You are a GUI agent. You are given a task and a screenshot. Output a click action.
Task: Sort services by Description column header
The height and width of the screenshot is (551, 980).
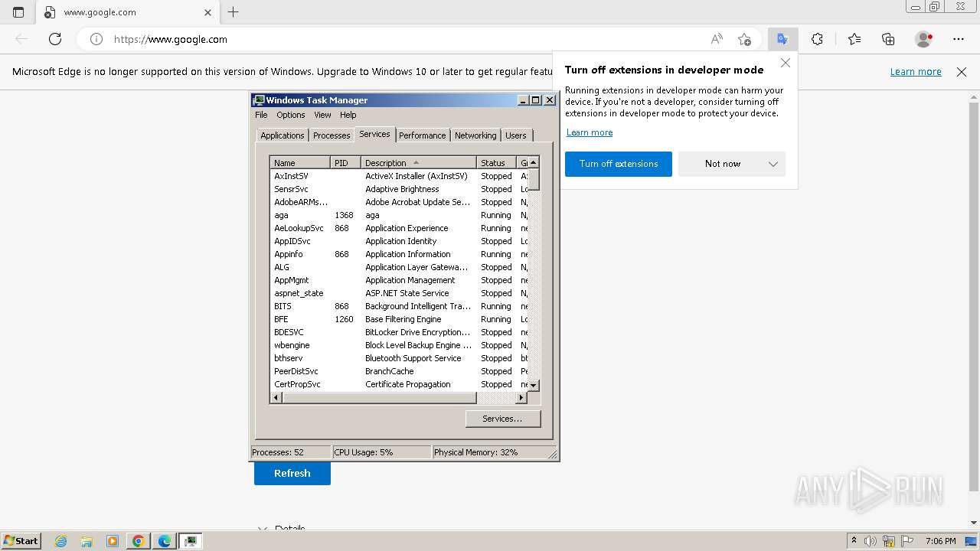click(418, 163)
